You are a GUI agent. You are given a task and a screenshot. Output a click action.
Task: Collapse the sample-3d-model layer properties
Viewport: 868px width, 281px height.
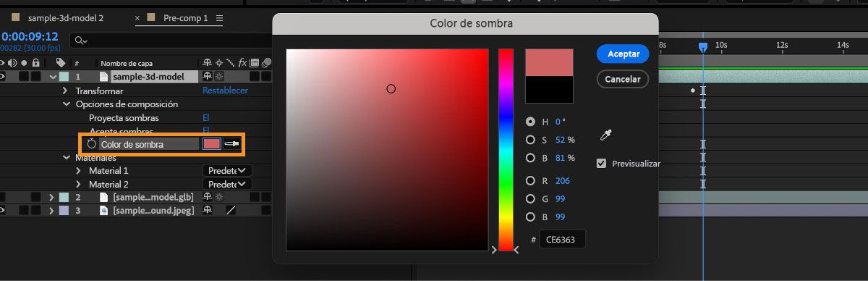point(53,76)
